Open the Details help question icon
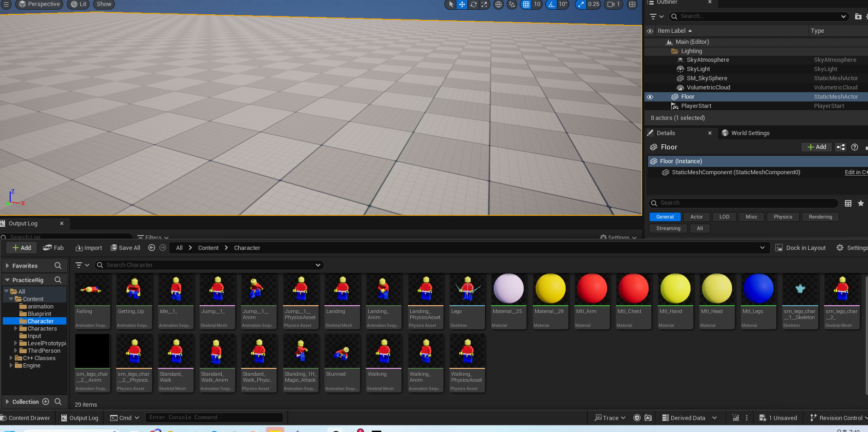Image resolution: width=868 pixels, height=432 pixels. [x=855, y=147]
